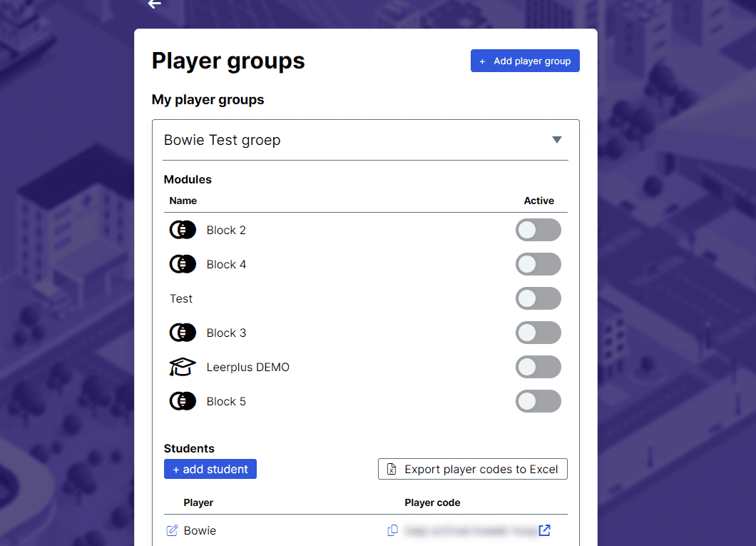The width and height of the screenshot is (756, 546).
Task: Enable the Block 2 module toggle
Action: click(538, 230)
